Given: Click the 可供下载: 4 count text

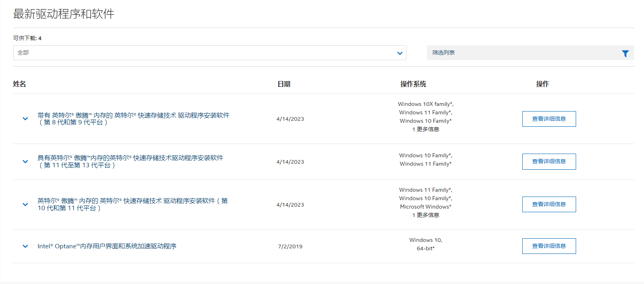Looking at the screenshot, I should (x=27, y=38).
